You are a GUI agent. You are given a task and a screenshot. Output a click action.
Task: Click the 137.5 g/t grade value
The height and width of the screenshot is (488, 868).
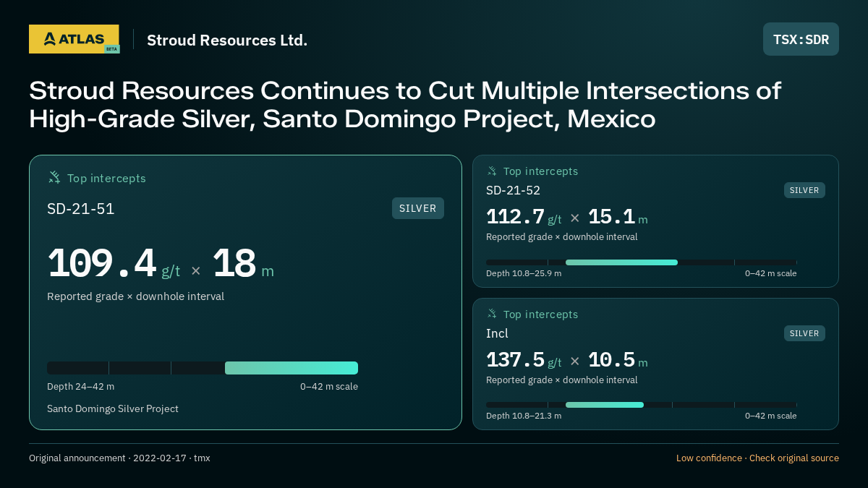tap(524, 359)
